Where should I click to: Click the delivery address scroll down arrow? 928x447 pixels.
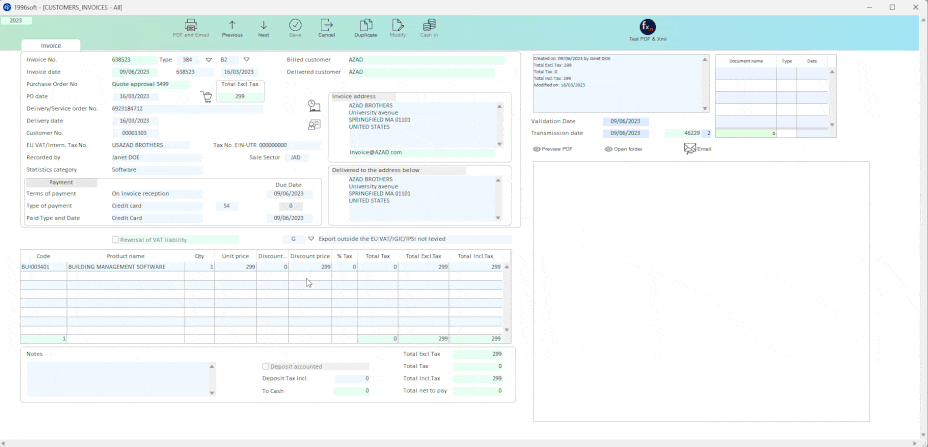(x=500, y=218)
